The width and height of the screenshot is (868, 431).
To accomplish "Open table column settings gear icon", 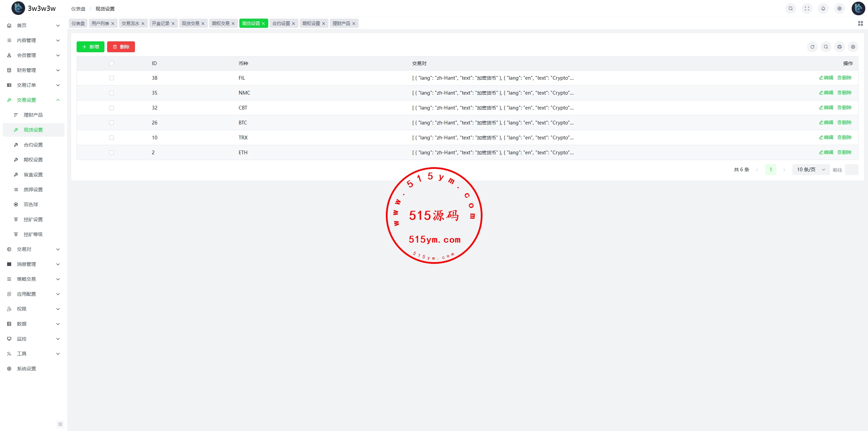I will pyautogui.click(x=853, y=47).
